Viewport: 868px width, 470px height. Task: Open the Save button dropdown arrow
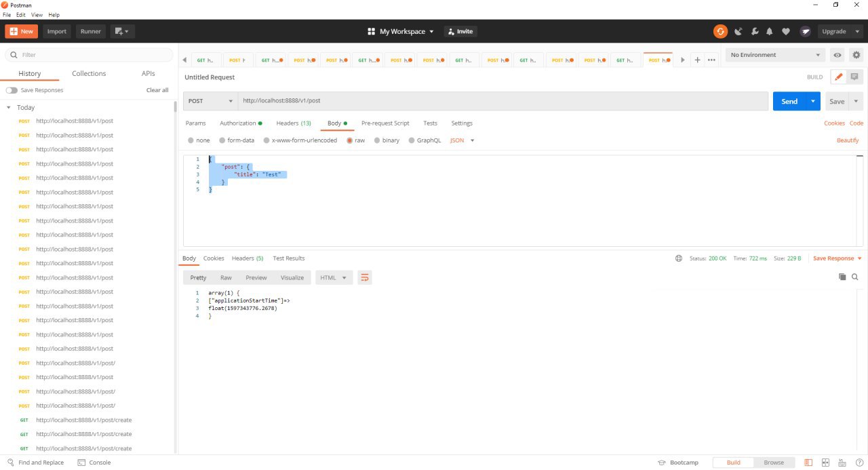(856, 101)
